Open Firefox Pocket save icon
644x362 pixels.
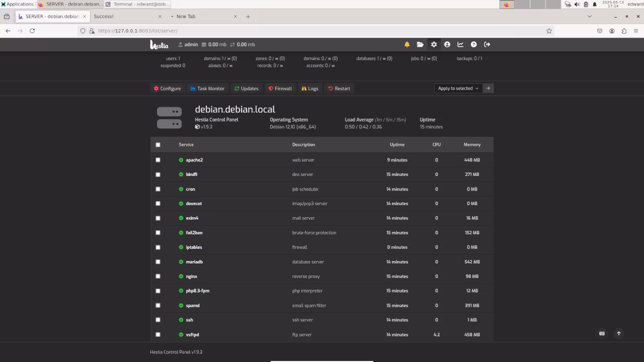pyautogui.click(x=600, y=31)
